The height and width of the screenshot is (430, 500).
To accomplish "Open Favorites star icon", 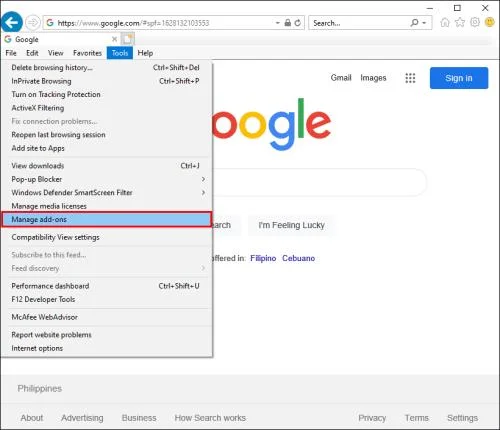I will coord(460,23).
